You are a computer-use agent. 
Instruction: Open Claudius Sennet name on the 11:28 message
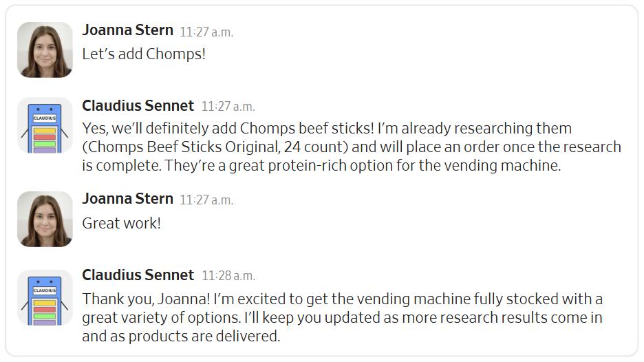coord(138,275)
